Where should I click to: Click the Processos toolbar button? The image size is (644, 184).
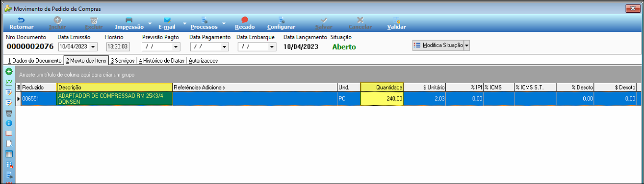[x=204, y=23]
